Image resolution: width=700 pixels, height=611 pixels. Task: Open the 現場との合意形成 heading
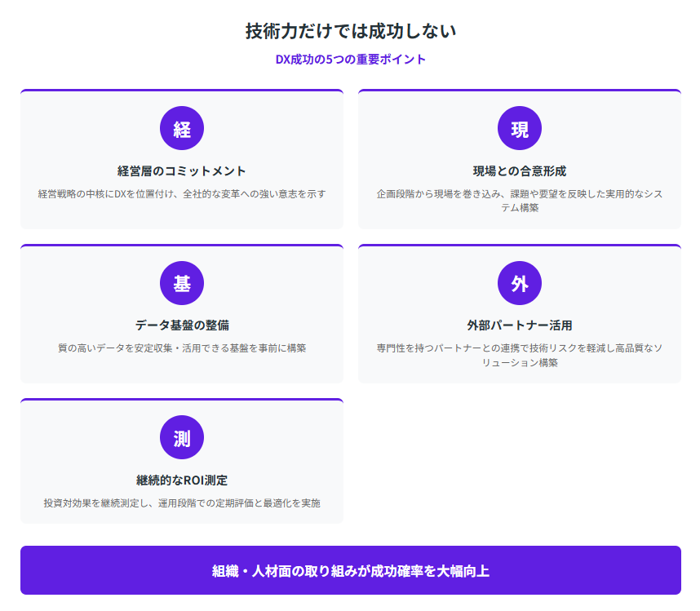pyautogui.click(x=520, y=171)
